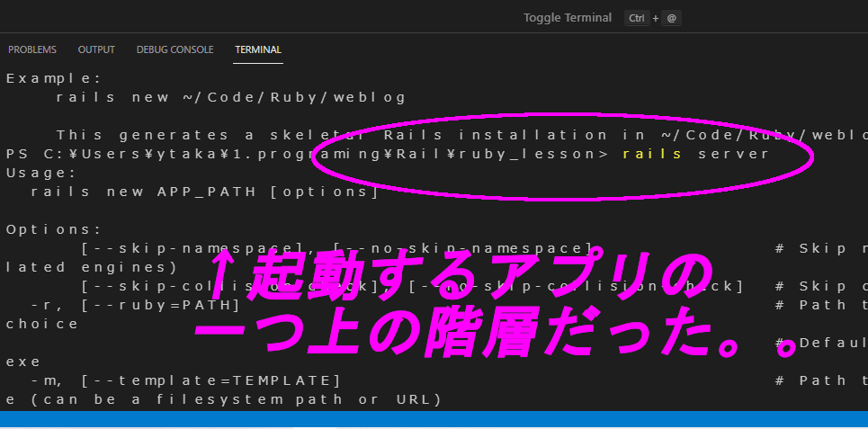Open the OUTPUT tab
The width and height of the screenshot is (868, 429).
point(96,49)
